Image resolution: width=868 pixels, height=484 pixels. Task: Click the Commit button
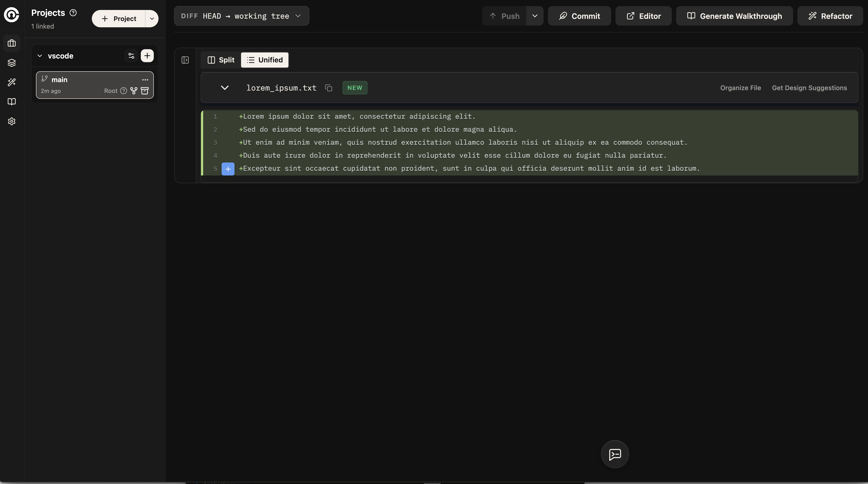pyautogui.click(x=579, y=16)
